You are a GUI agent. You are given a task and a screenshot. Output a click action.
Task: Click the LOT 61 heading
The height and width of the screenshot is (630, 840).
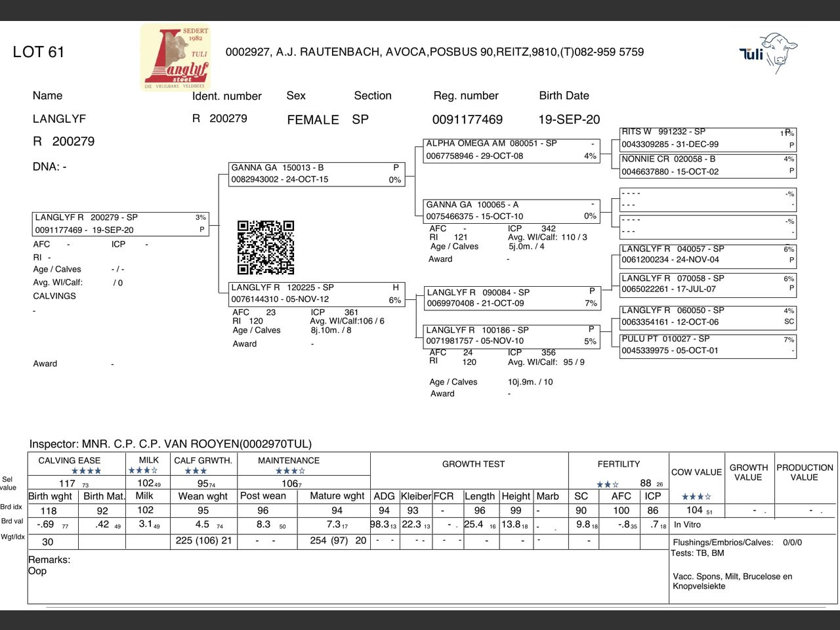tap(39, 52)
